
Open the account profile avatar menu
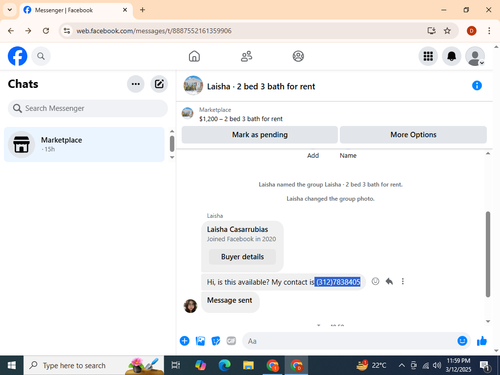(475, 56)
